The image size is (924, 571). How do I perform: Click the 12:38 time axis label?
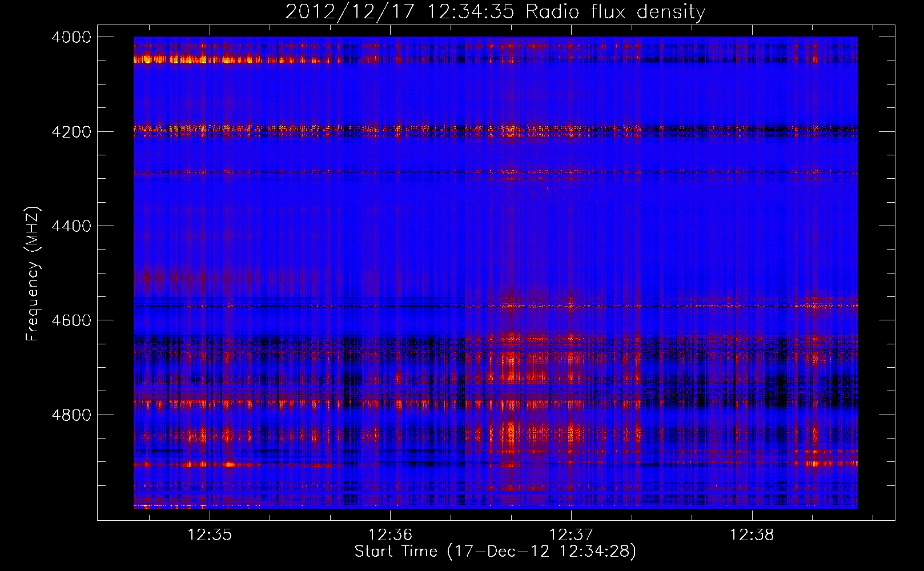coord(752,535)
